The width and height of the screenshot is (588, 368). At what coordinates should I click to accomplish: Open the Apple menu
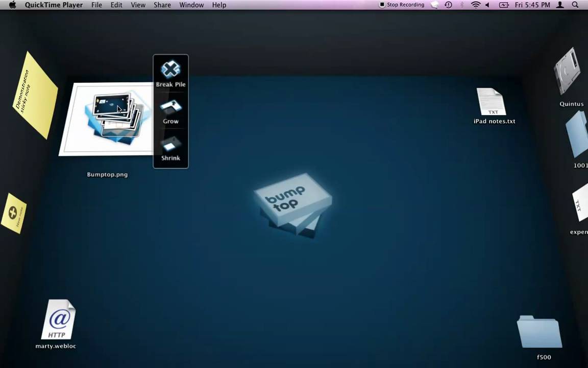[x=12, y=5]
